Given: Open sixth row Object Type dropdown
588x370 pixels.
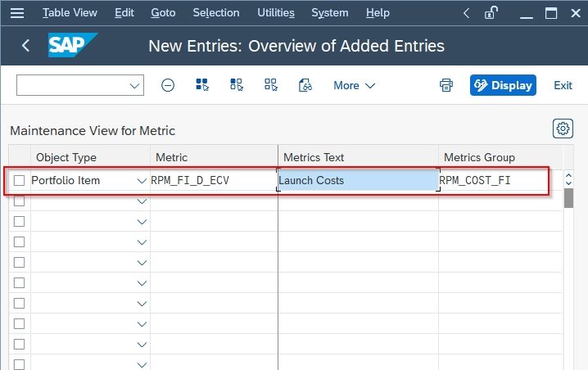Looking at the screenshot, I should coord(142,283).
